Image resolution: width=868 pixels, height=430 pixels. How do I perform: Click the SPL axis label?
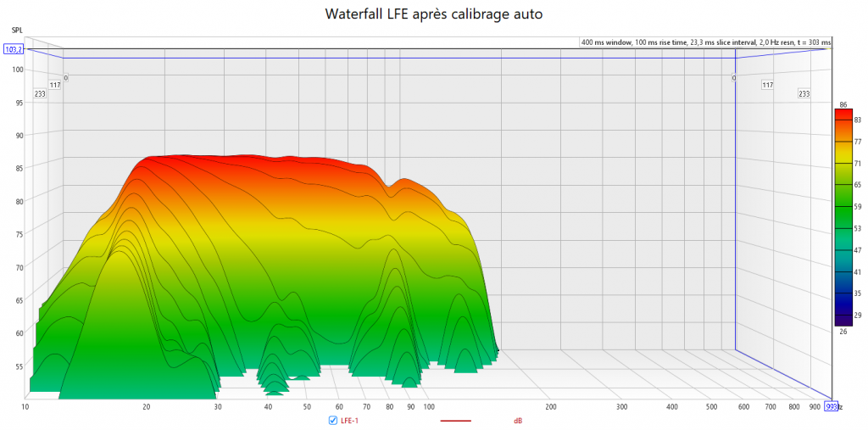pos(17,31)
